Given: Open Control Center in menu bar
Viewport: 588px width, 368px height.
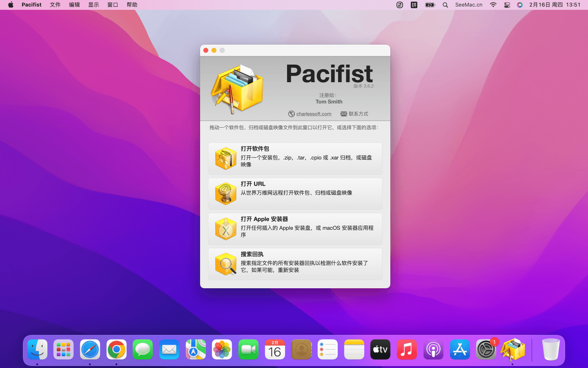Looking at the screenshot, I should pyautogui.click(x=507, y=5).
